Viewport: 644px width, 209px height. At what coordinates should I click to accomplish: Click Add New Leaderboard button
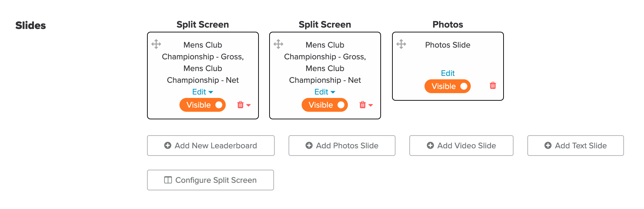point(211,146)
